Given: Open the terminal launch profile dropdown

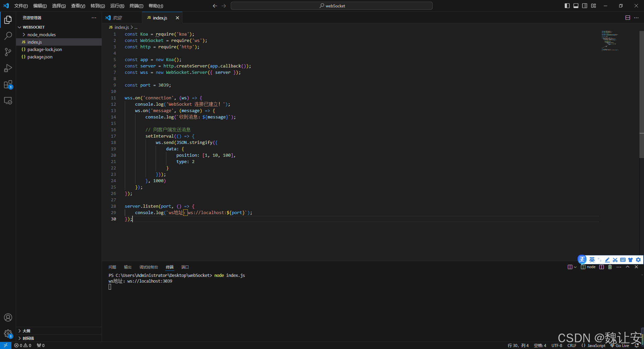Looking at the screenshot, I should 575,267.
